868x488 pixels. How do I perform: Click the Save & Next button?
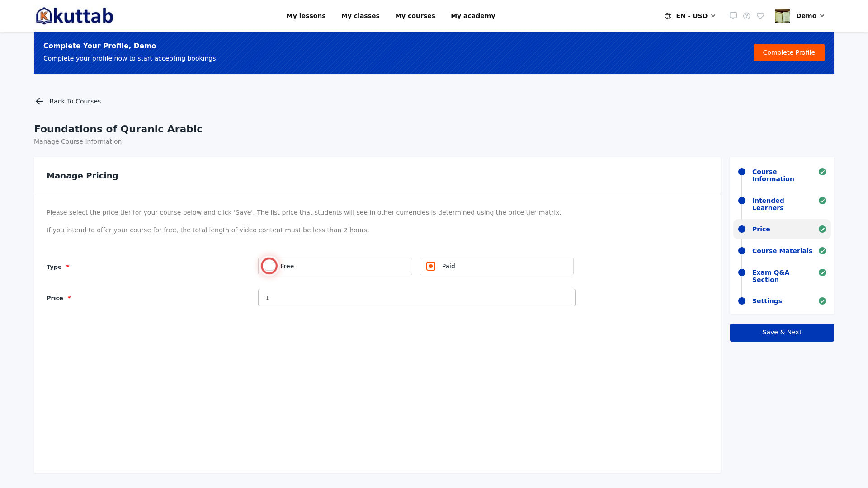[x=782, y=333]
